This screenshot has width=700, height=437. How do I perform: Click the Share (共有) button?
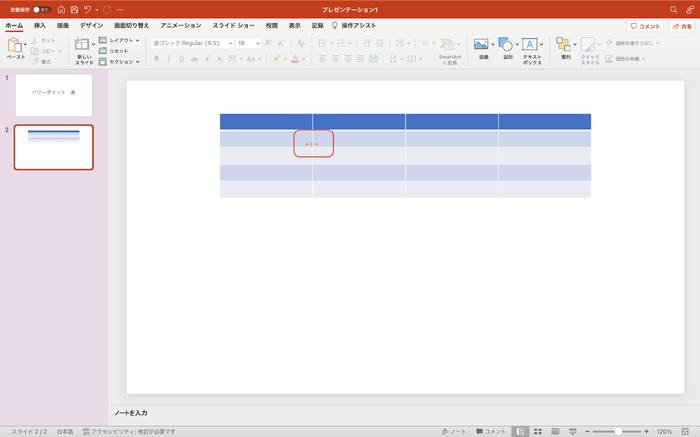(682, 26)
